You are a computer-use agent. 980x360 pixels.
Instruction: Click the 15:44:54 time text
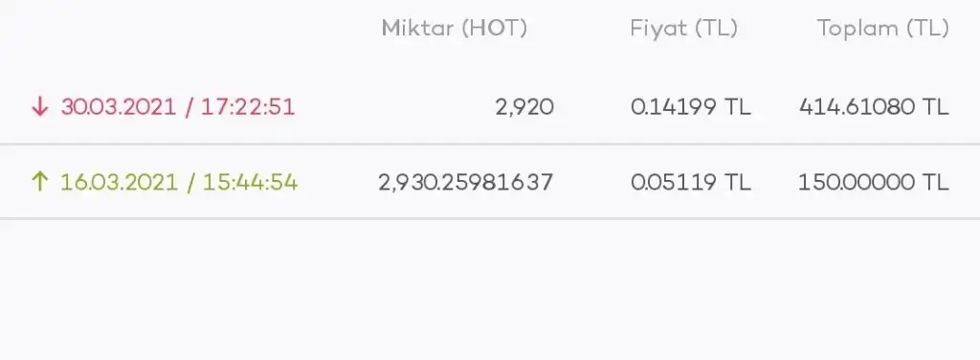tap(250, 183)
